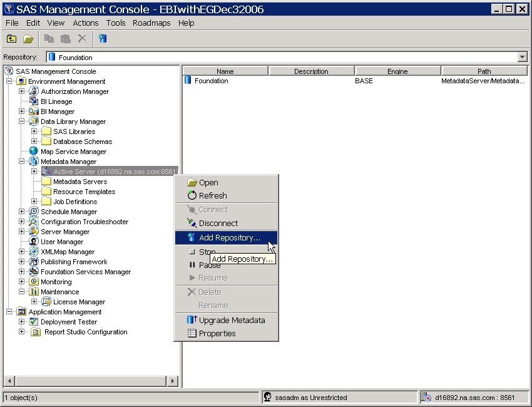The image size is (532, 407).
Task: Select the Authorization Manager icon in tree
Action: [x=34, y=91]
